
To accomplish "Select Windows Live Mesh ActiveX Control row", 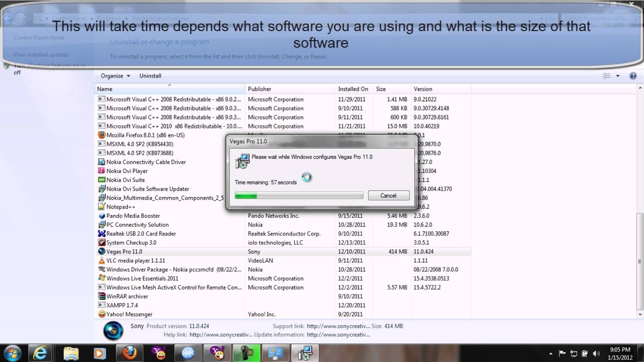I will click(x=283, y=288).
